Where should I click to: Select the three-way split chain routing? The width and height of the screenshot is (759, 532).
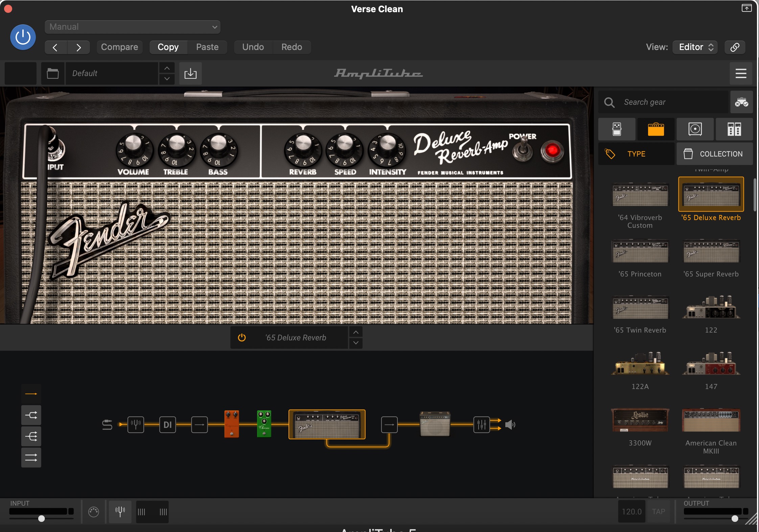[x=31, y=436]
